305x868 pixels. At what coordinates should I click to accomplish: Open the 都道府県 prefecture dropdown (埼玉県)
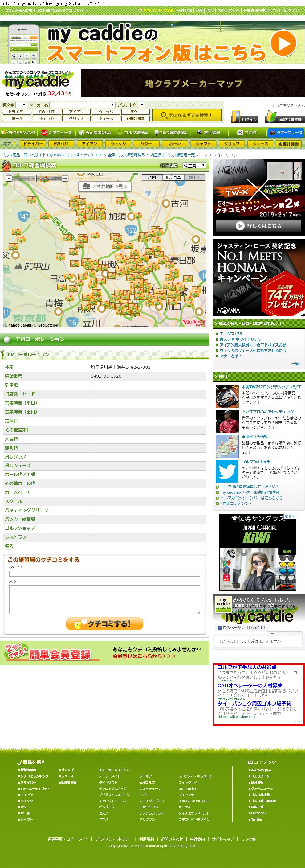194,166
